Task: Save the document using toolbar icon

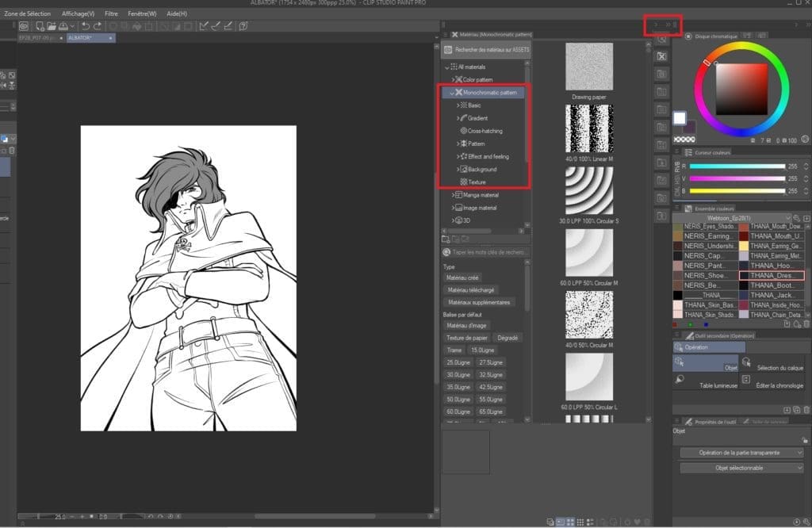Action: [63, 26]
